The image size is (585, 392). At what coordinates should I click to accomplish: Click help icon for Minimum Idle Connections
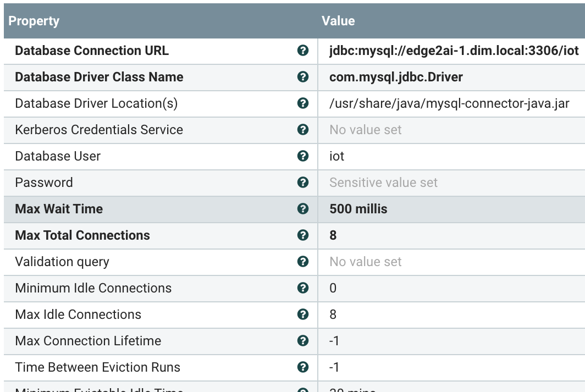pyautogui.click(x=302, y=288)
